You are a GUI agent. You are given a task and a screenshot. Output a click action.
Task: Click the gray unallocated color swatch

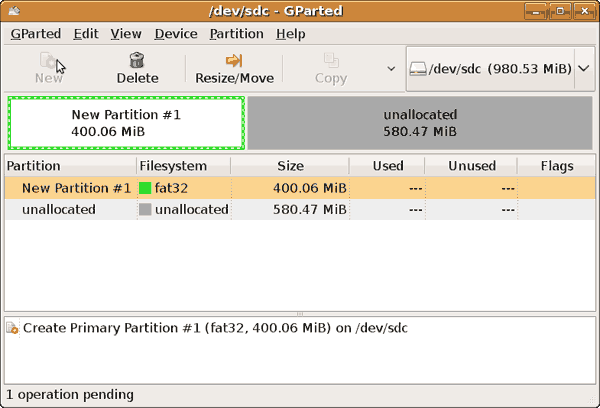[x=145, y=209]
